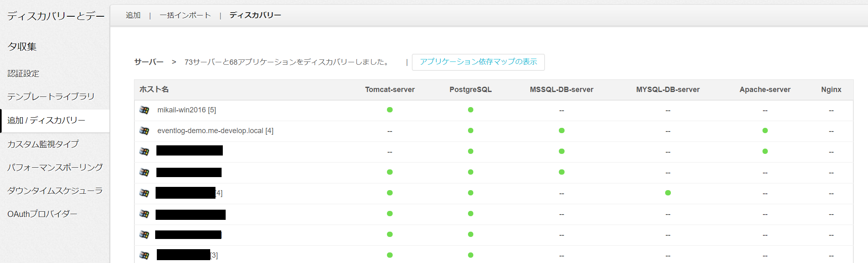This screenshot has height=263, width=868.
Task: Click mikail-win2016 PostgreSQL green status dot
Action: pyautogui.click(x=470, y=110)
